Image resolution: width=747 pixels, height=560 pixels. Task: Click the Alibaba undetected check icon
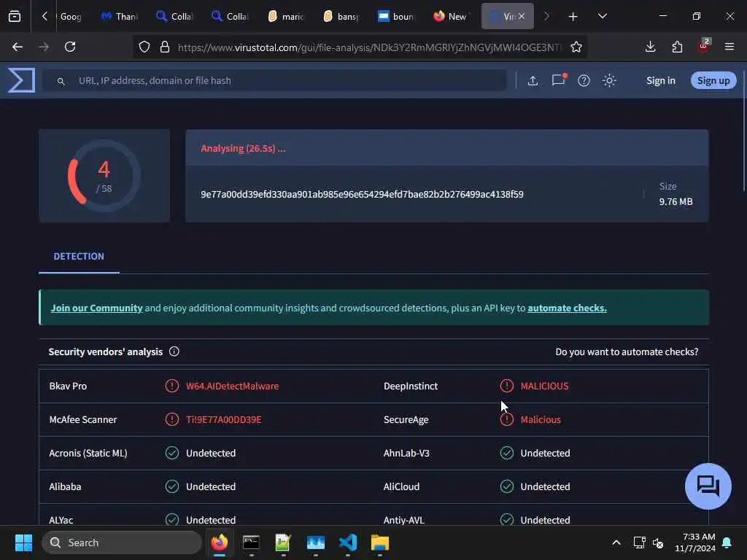pos(171,486)
